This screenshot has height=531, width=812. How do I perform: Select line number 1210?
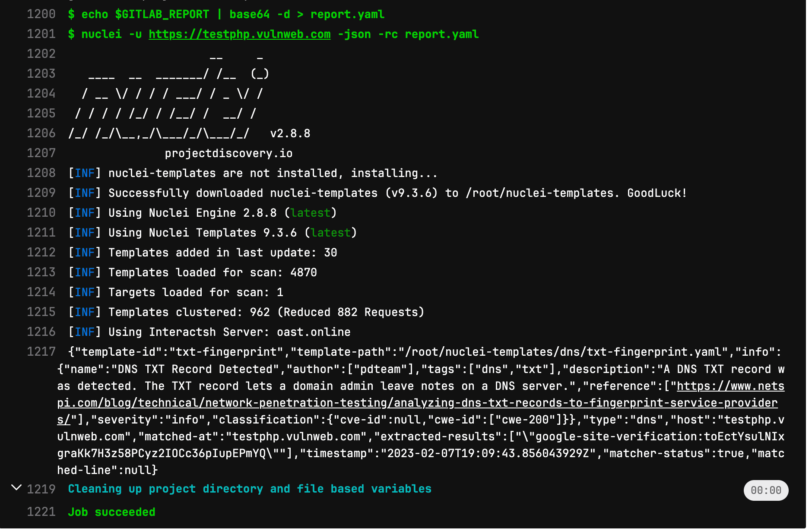coord(41,213)
